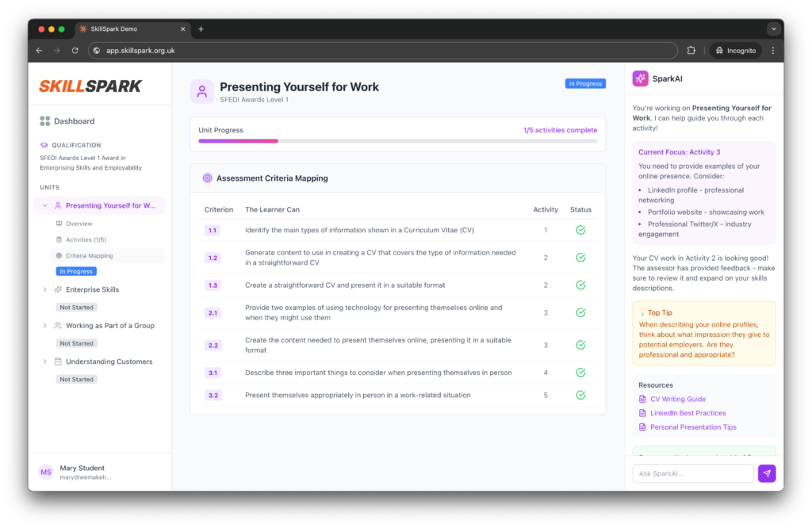Open the CV Writing Guide resource
The width and height of the screenshot is (812, 528).
click(x=677, y=400)
